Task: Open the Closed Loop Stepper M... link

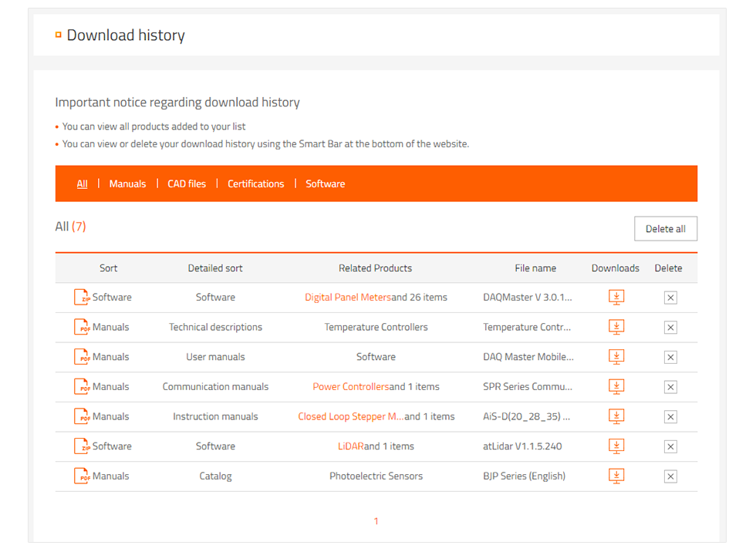Action: click(x=350, y=416)
